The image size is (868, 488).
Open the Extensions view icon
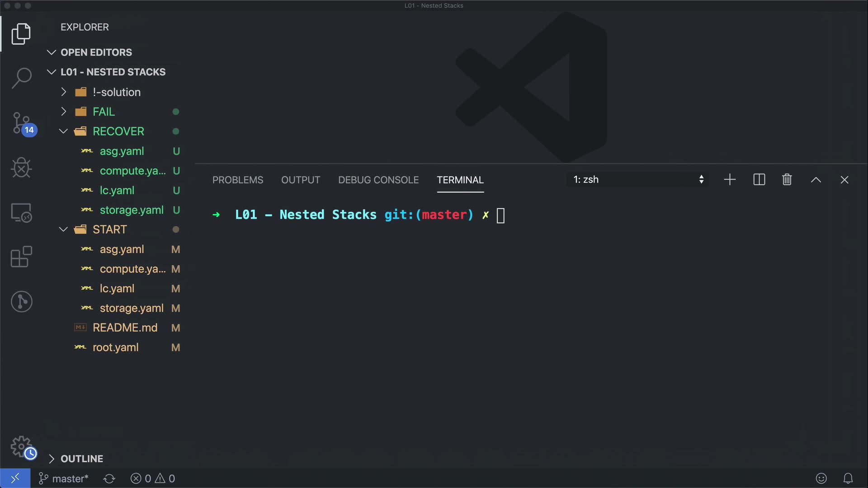click(x=21, y=257)
